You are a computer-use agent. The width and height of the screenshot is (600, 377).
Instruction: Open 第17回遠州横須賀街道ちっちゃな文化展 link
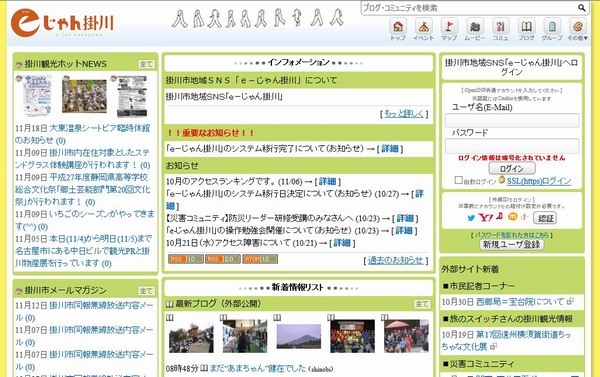tap(506, 340)
